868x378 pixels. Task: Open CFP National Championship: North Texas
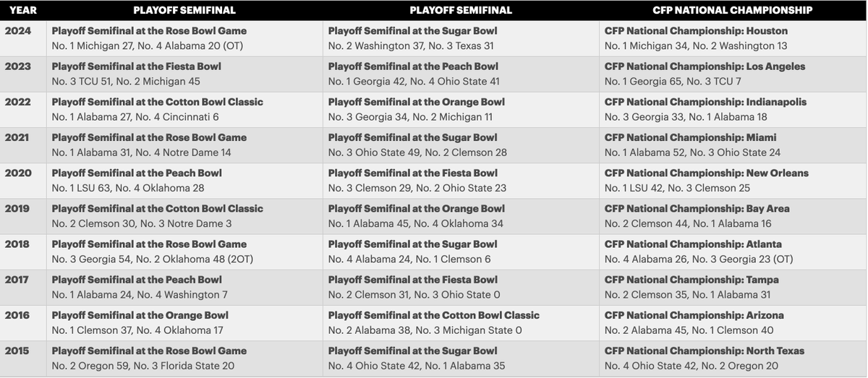705,351
